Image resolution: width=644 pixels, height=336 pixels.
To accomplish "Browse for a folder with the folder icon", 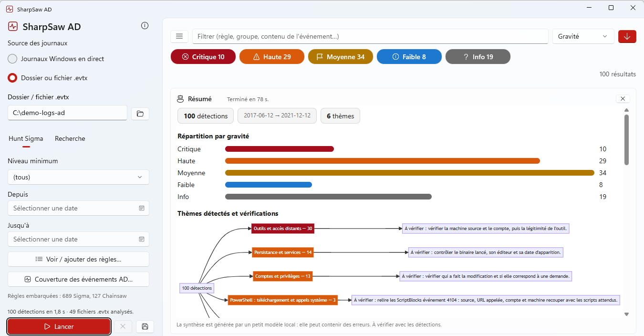I will coord(140,114).
